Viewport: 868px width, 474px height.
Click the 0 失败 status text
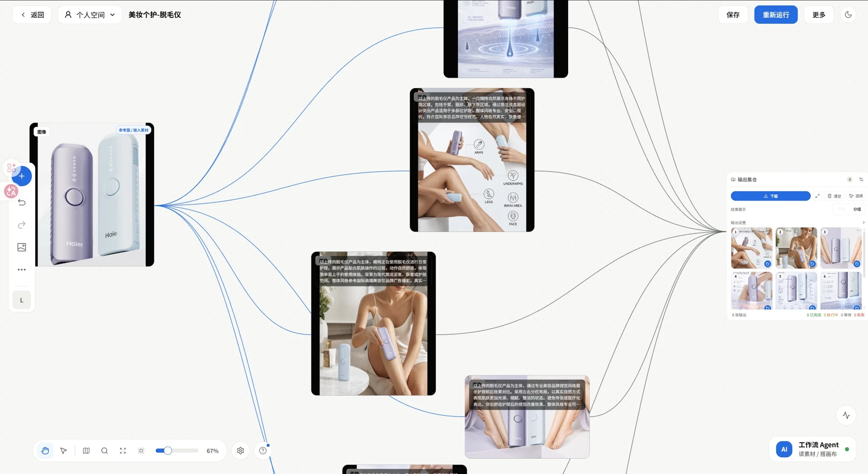859,315
